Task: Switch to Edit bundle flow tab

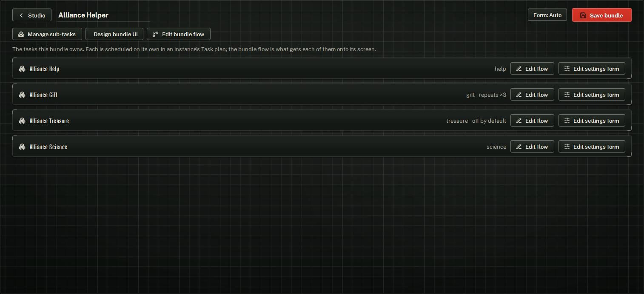Action: pos(179,34)
